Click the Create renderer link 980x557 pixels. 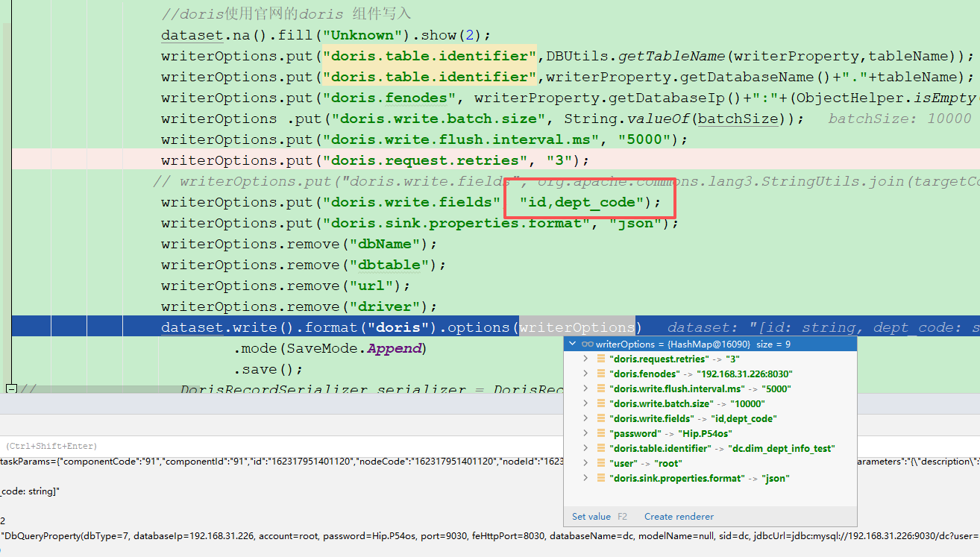click(x=679, y=516)
